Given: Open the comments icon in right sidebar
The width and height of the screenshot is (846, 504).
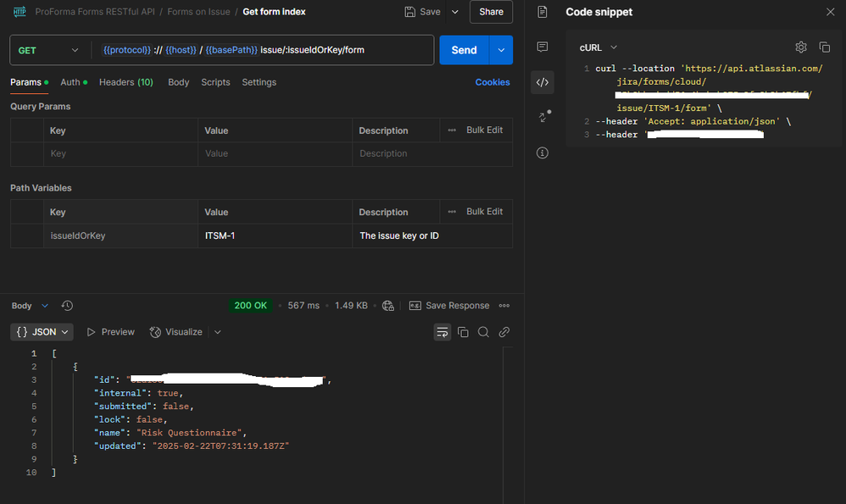Looking at the screenshot, I should coord(543,47).
